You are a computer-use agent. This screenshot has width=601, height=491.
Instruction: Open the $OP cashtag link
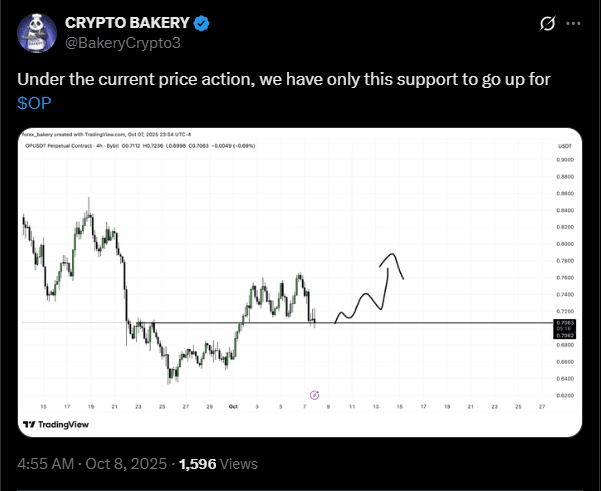pos(38,104)
